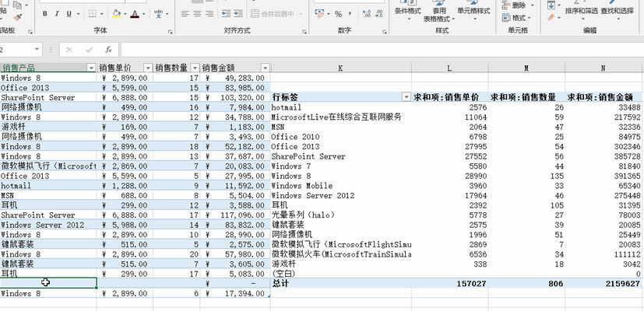Click the insert function fx icon
Image resolution: width=644 pixels, height=311 pixels.
[108, 49]
